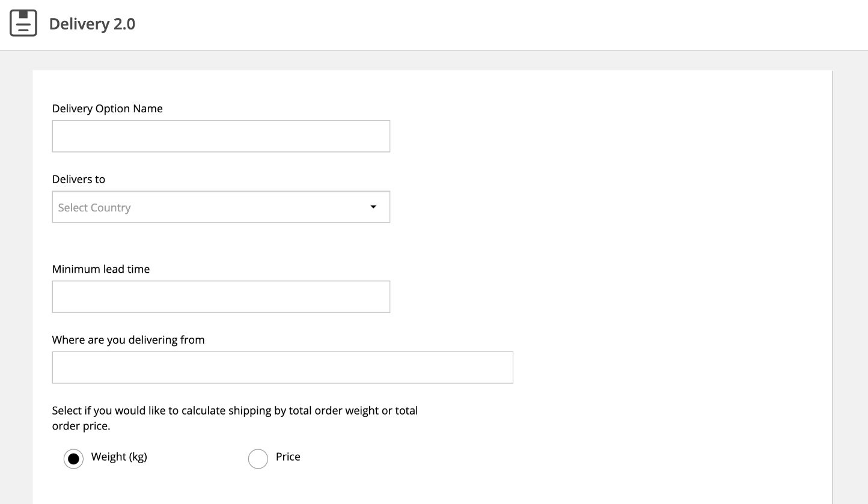The height and width of the screenshot is (504, 868).
Task: Click the Price option label text
Action: coord(288,457)
